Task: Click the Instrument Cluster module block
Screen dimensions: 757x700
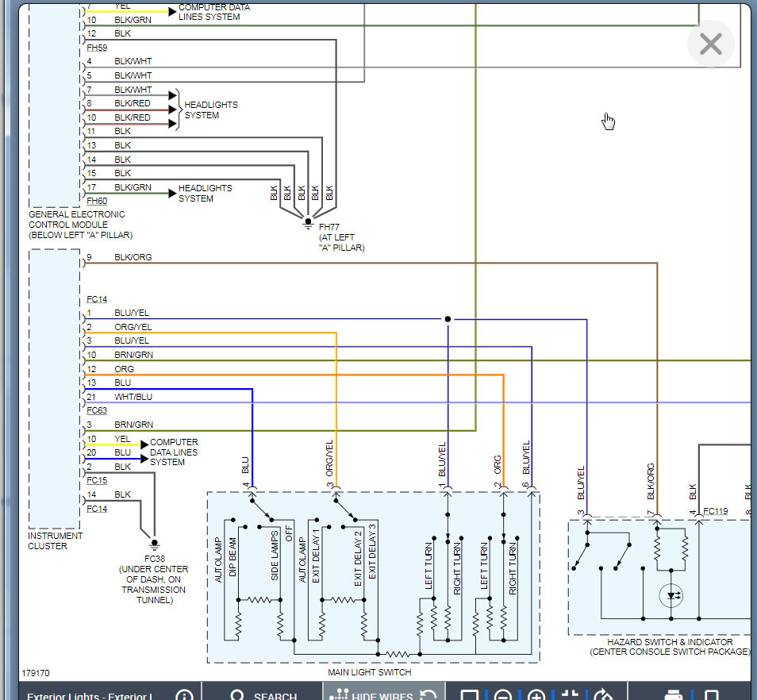Action: 54,389
